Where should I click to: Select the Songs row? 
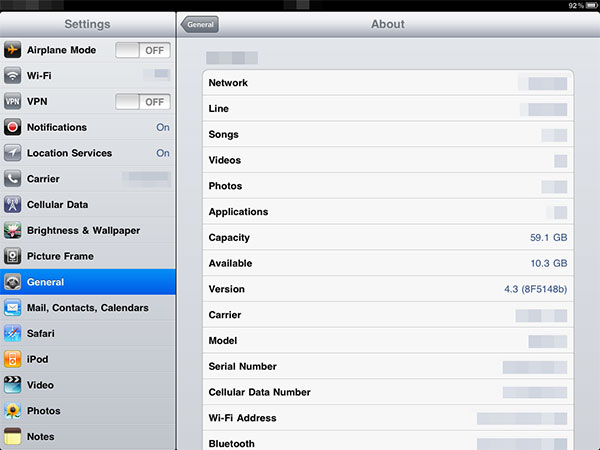coord(388,134)
